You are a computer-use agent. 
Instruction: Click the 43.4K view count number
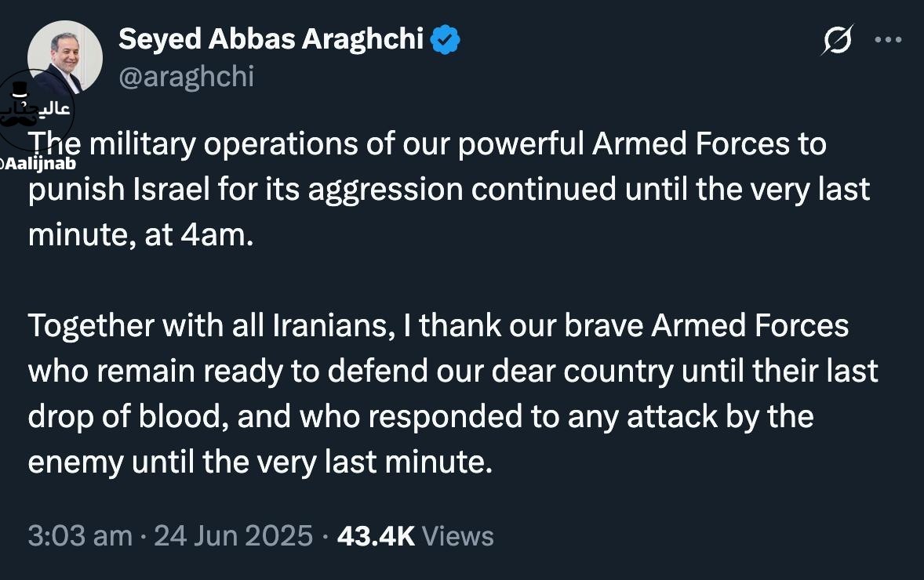click(375, 536)
